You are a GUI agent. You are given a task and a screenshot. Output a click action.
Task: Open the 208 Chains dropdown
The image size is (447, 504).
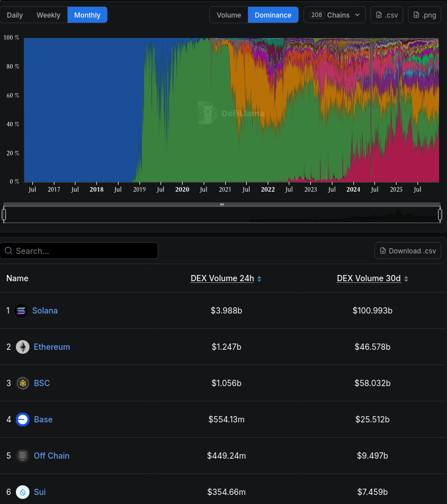(335, 15)
